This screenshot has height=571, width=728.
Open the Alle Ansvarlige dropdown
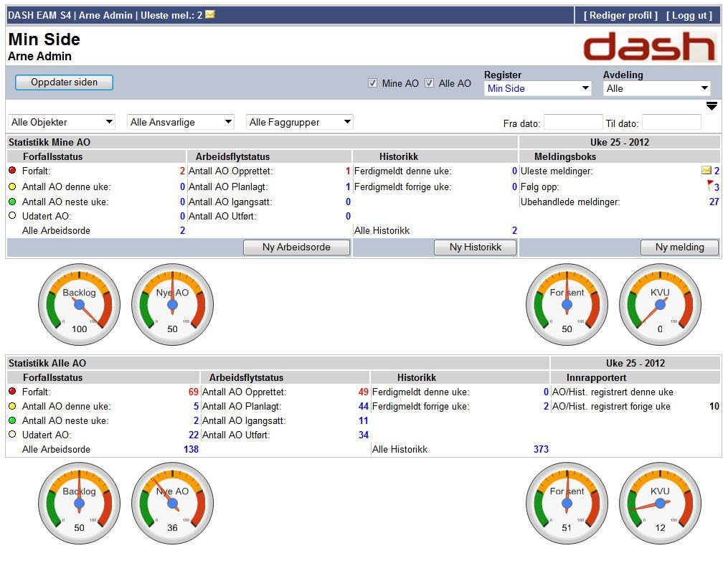pyautogui.click(x=181, y=122)
